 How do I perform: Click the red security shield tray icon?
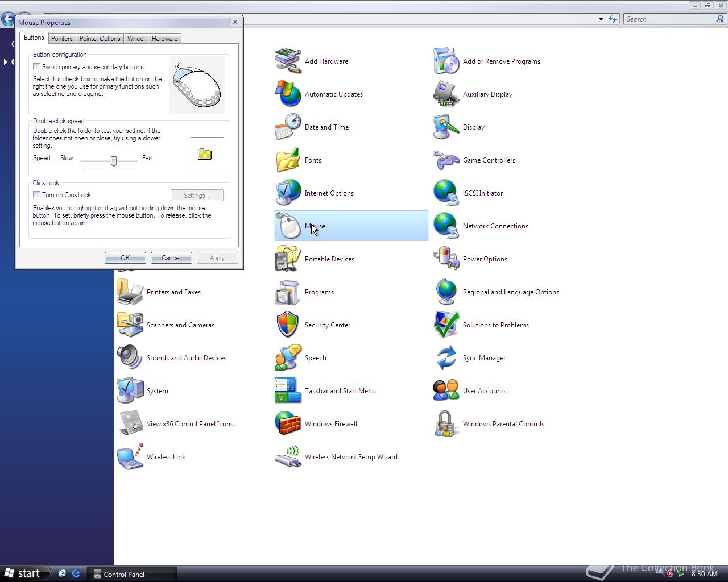click(x=670, y=573)
